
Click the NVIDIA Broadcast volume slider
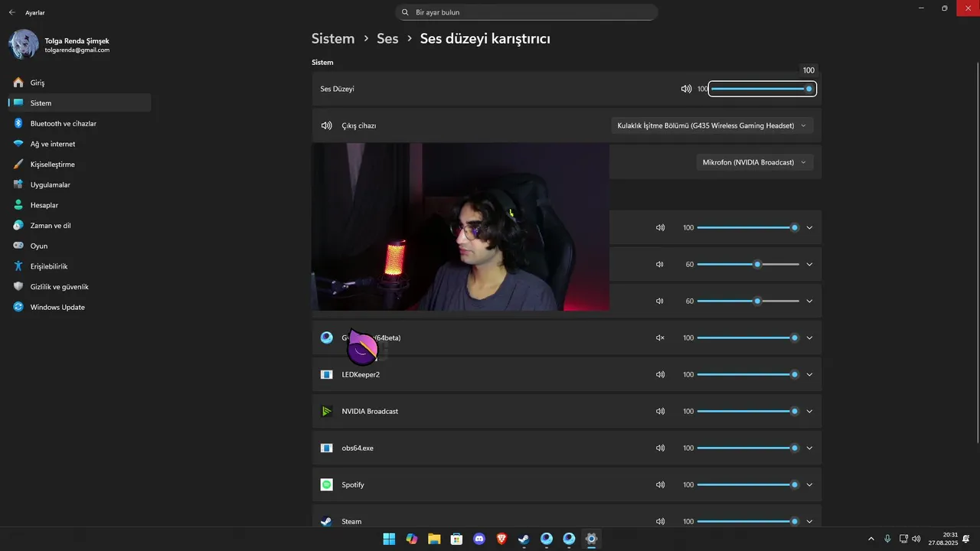(748, 411)
